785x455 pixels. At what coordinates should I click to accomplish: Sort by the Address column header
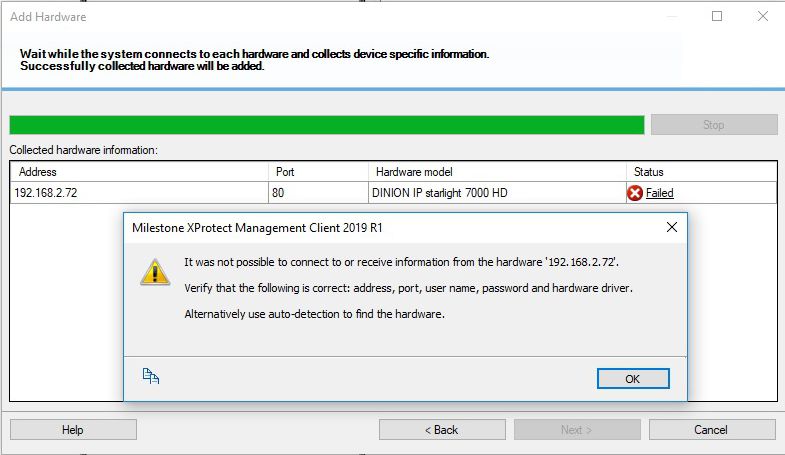pos(139,172)
